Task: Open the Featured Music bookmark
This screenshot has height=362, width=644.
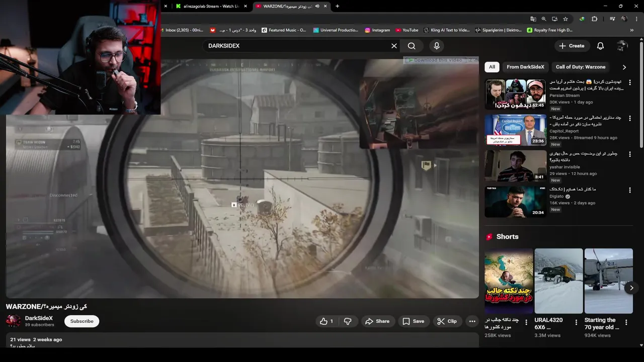Action: pyautogui.click(x=283, y=30)
